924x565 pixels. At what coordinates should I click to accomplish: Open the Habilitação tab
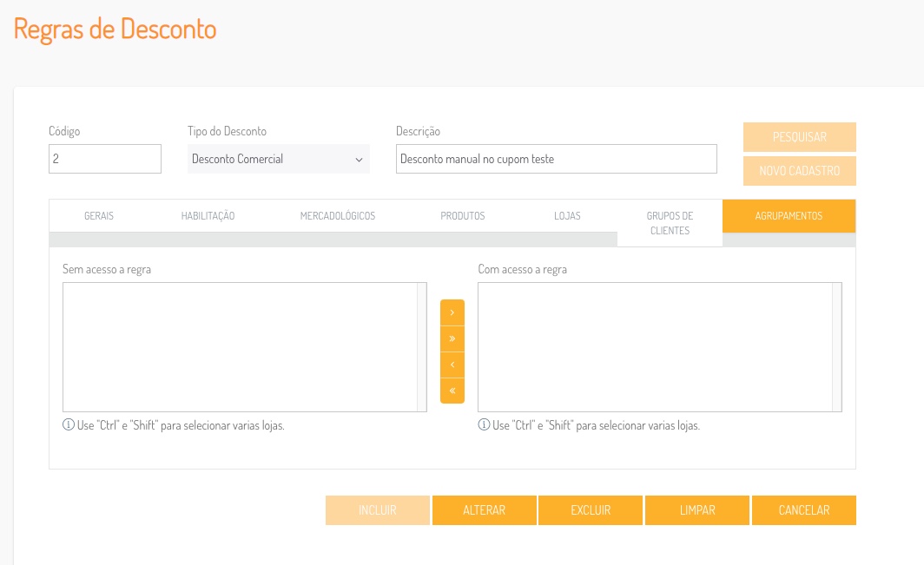[208, 216]
